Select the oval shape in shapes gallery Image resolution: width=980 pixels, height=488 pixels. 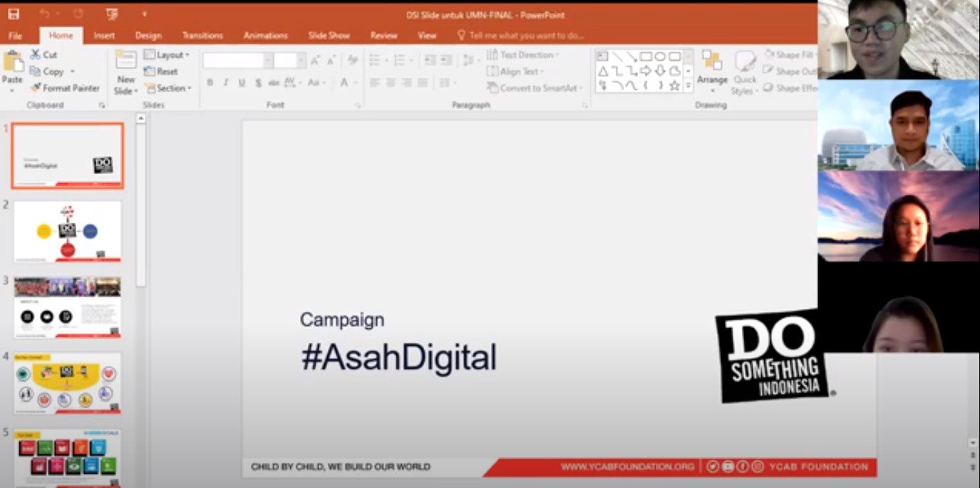click(660, 56)
